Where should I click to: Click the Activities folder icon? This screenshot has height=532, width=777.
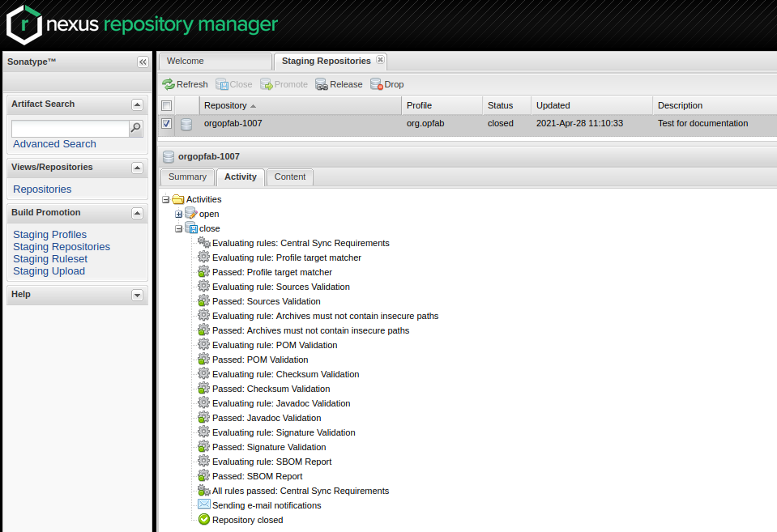(178, 199)
